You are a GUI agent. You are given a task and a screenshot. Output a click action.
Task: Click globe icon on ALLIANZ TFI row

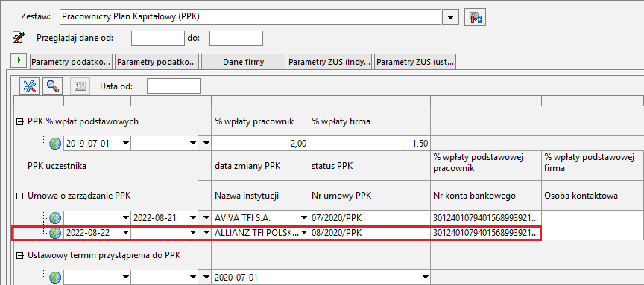[x=54, y=233]
